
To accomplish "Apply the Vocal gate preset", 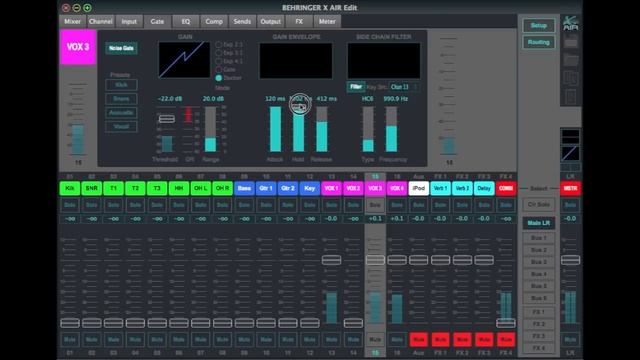I will tap(121, 127).
